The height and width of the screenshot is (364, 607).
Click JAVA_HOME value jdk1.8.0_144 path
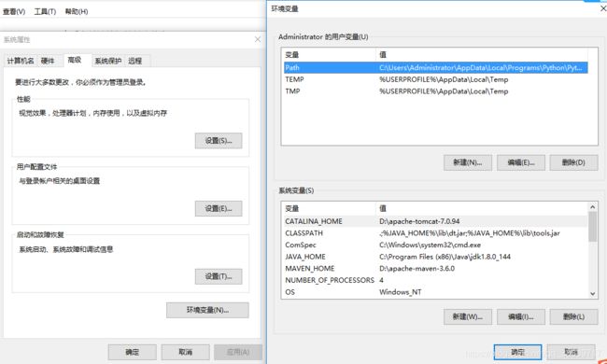pyautogui.click(x=445, y=257)
